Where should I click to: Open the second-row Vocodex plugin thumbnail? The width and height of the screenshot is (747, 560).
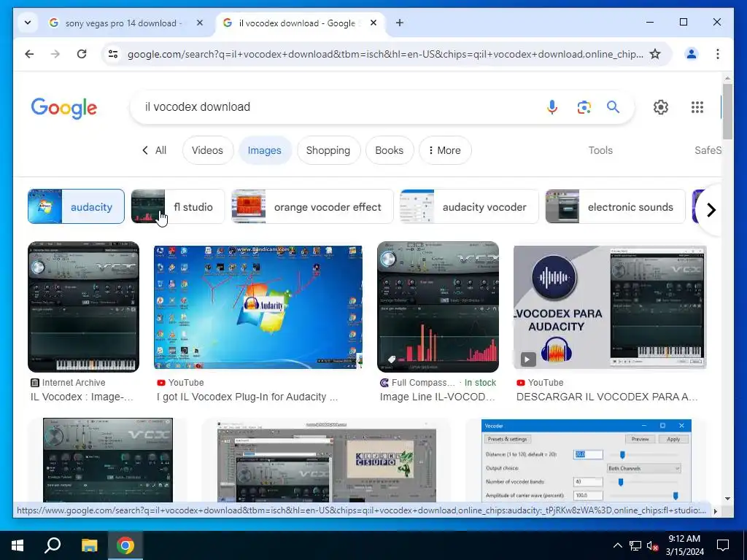[108, 460]
